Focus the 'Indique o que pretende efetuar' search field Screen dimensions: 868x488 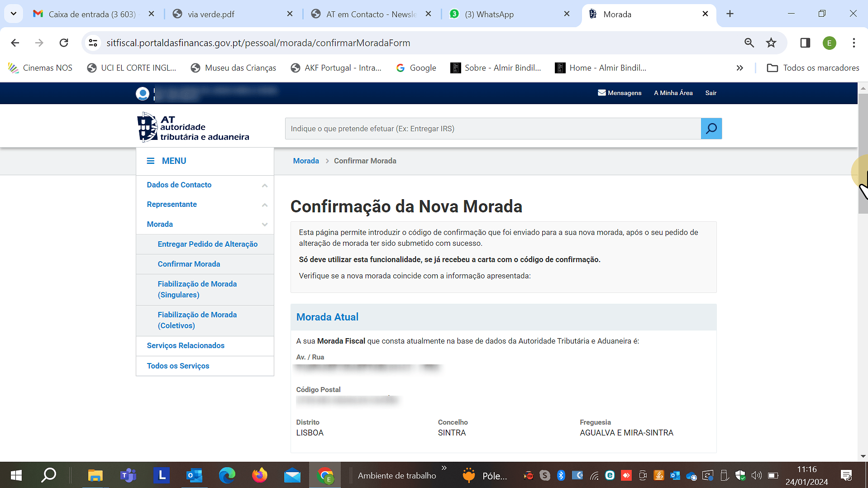(492, 129)
